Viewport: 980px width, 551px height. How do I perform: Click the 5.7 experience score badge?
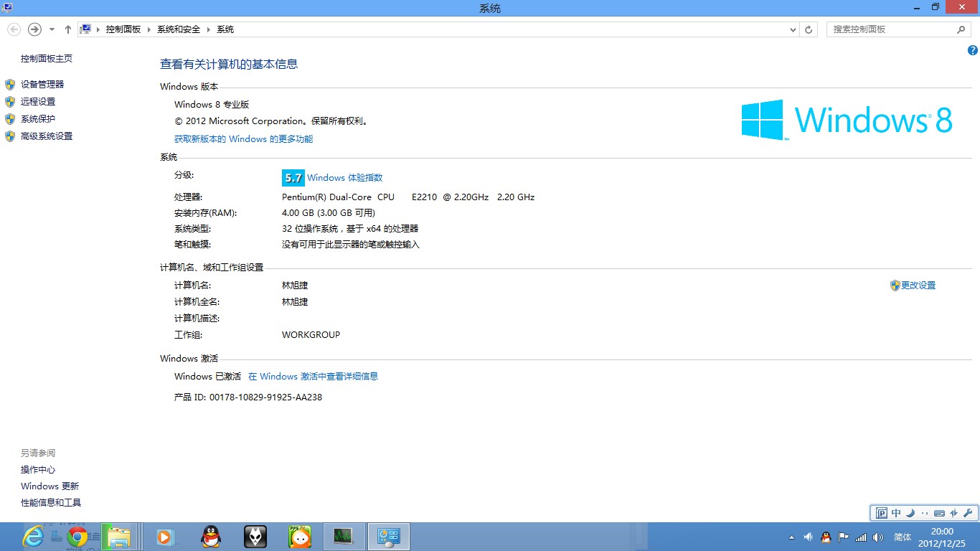click(293, 178)
